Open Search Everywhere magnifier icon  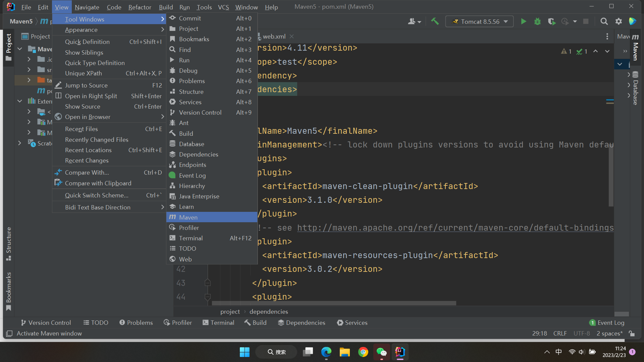pyautogui.click(x=604, y=21)
